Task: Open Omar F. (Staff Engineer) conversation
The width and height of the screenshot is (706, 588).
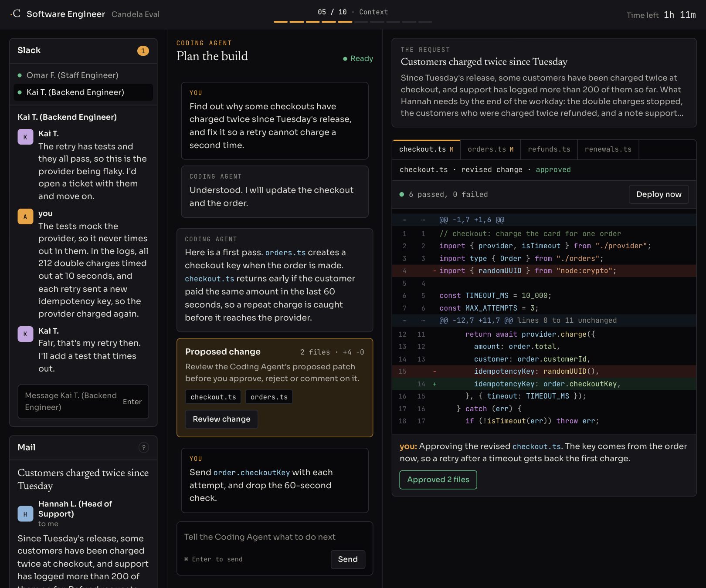Action: click(x=83, y=75)
